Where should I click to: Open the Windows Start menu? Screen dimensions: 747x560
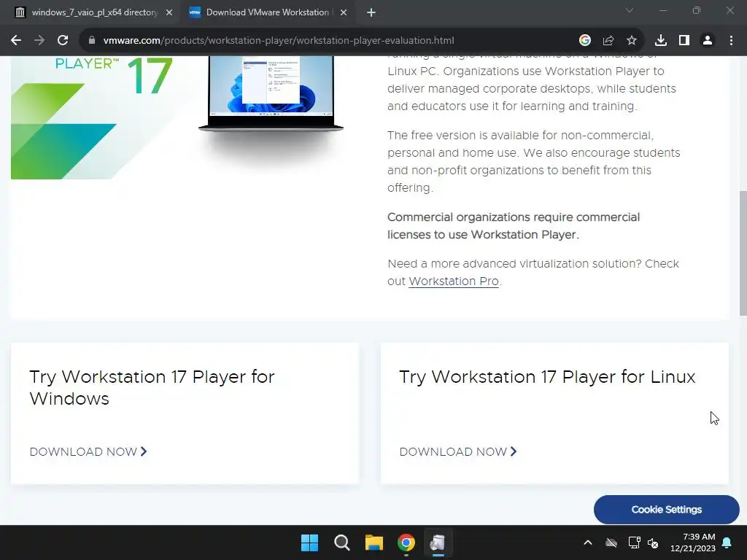coord(309,542)
